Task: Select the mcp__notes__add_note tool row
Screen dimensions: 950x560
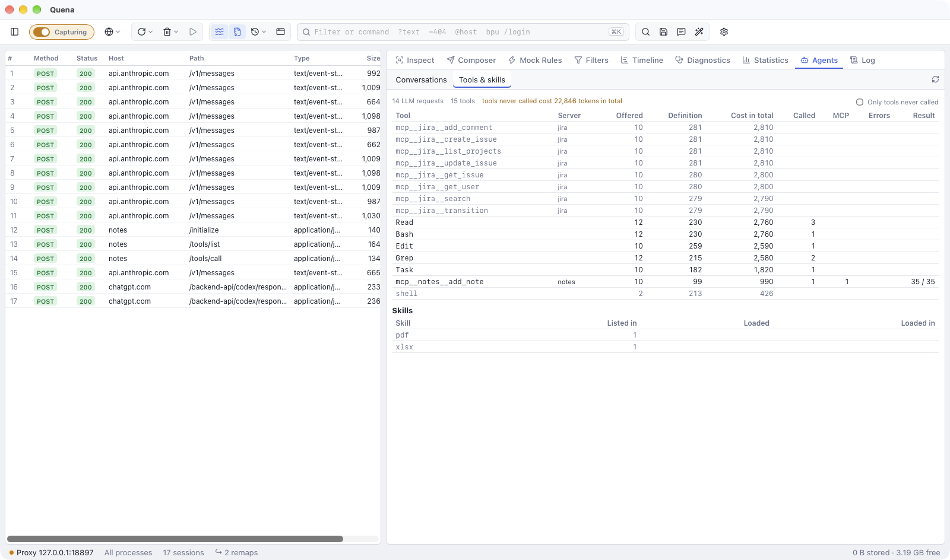Action: 666,282
